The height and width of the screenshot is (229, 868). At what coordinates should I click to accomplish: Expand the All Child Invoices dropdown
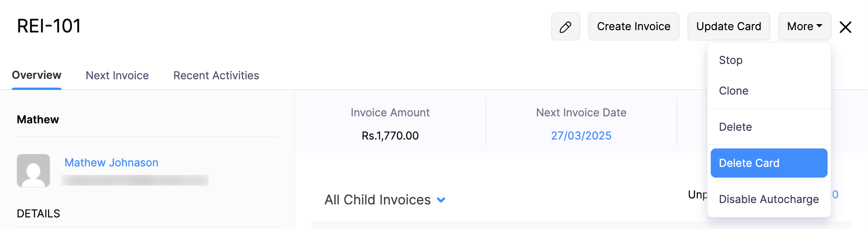coord(441,200)
